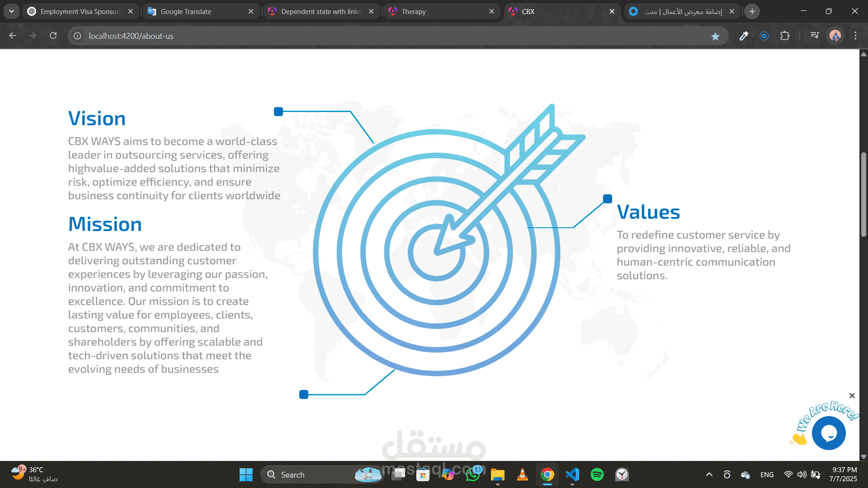This screenshot has height=488, width=868.
Task: Switch to the Employment Visa Sponsor tab
Action: tap(80, 11)
